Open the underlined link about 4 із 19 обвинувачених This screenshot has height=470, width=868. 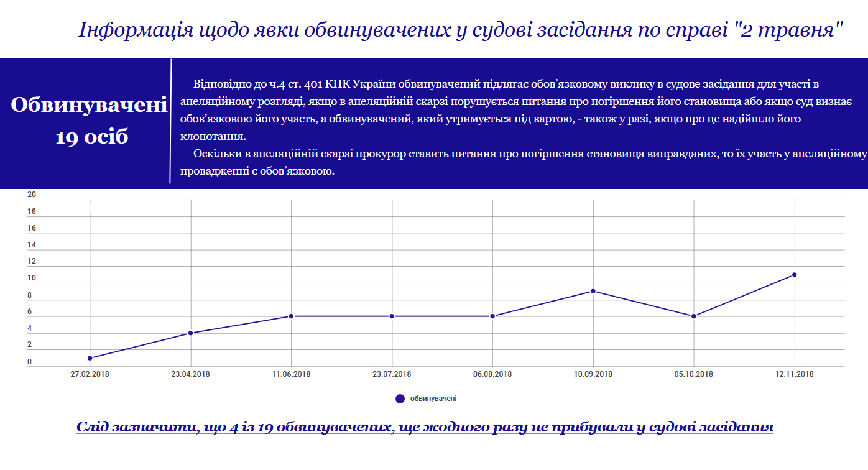pos(425,427)
